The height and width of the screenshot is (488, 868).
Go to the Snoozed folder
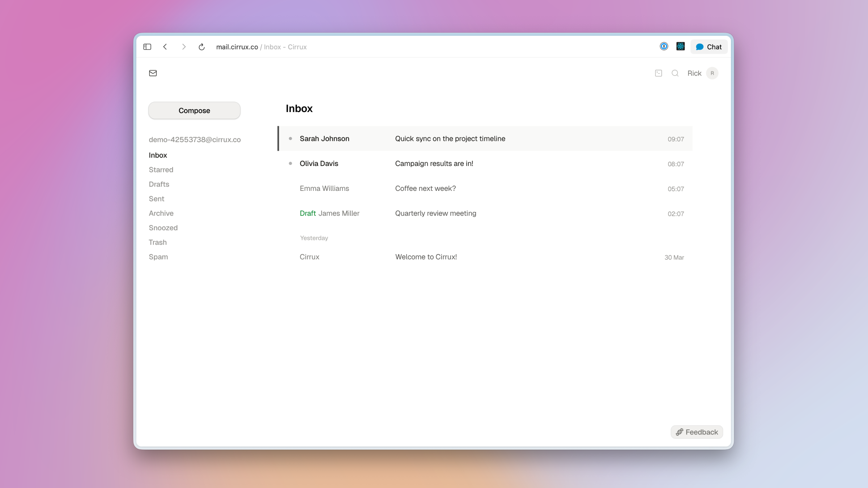point(163,228)
